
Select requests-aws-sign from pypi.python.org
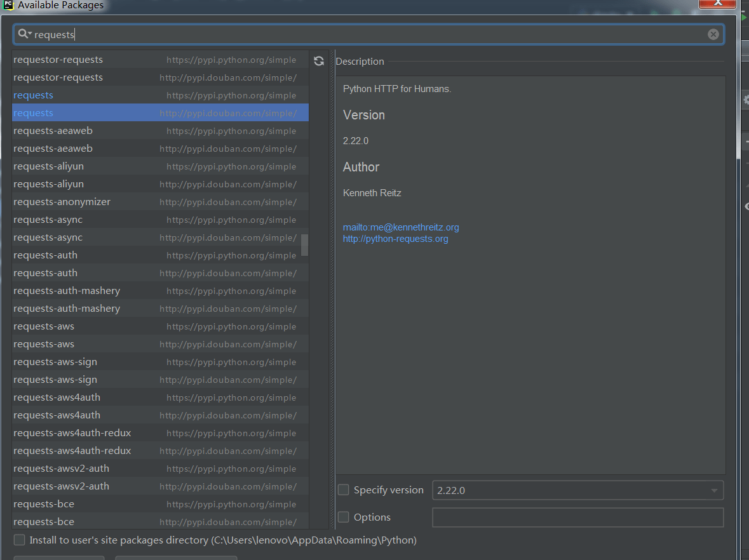coord(161,362)
